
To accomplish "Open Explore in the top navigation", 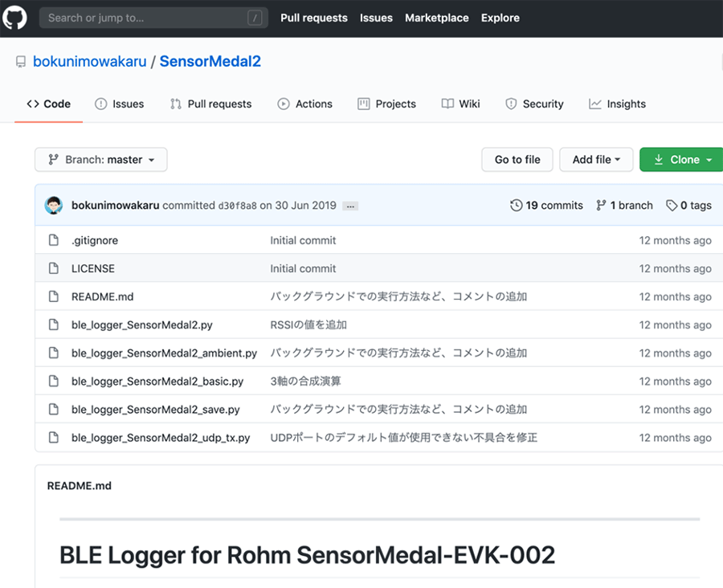I will pyautogui.click(x=500, y=18).
